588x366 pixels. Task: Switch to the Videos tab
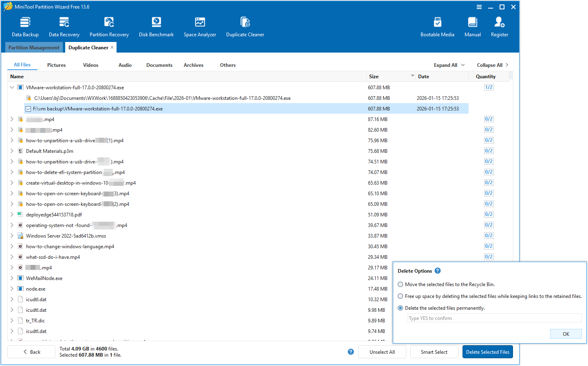(90, 65)
